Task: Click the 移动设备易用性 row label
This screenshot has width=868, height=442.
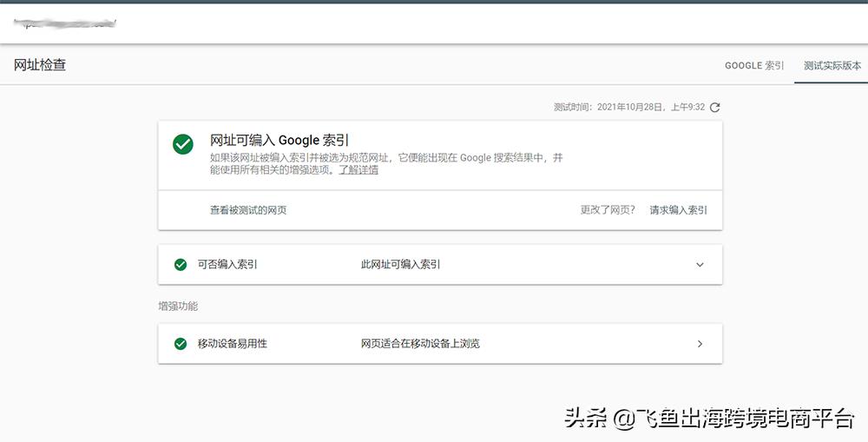Action: (233, 344)
